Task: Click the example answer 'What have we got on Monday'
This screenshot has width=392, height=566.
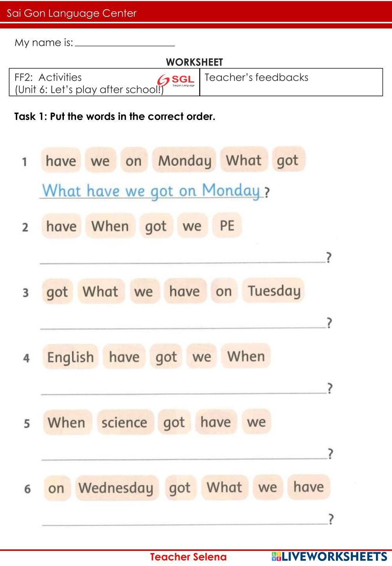Action: 151,191
